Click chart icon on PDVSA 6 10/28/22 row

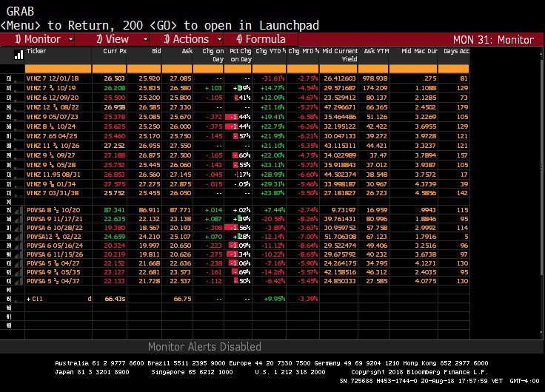[x=19, y=228]
